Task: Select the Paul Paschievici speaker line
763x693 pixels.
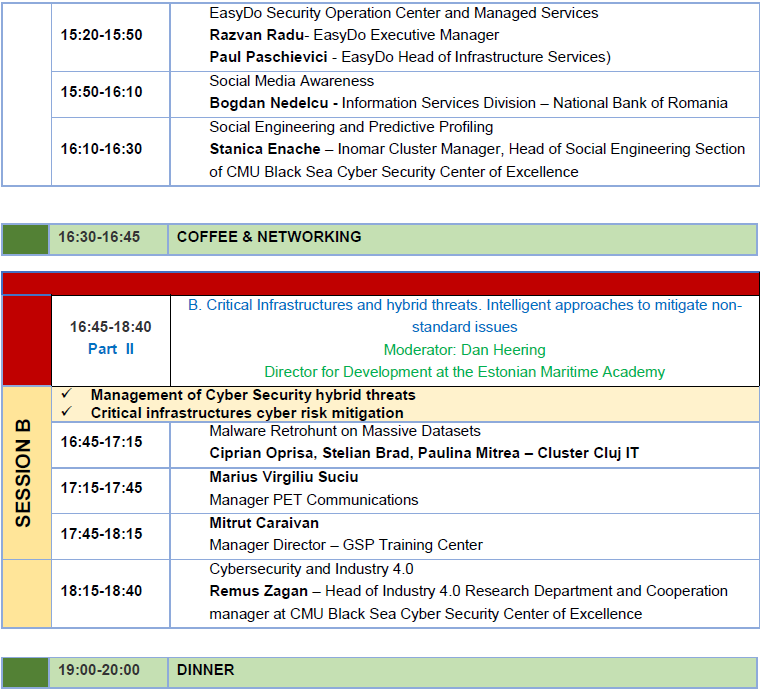Action: (x=410, y=57)
